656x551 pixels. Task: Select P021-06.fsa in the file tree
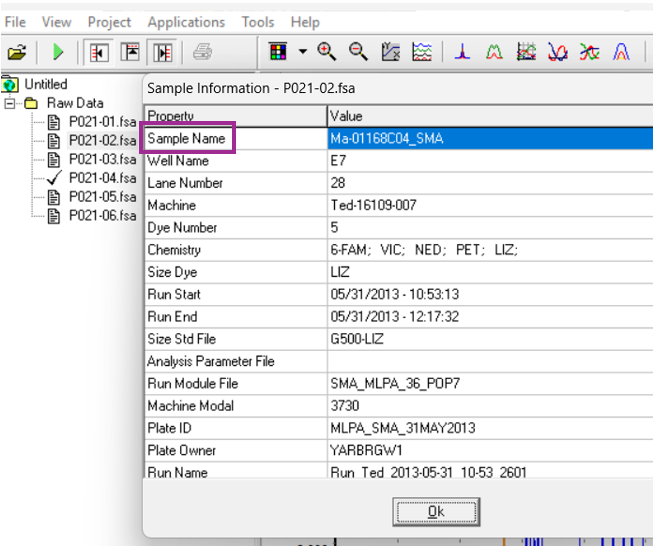click(101, 215)
